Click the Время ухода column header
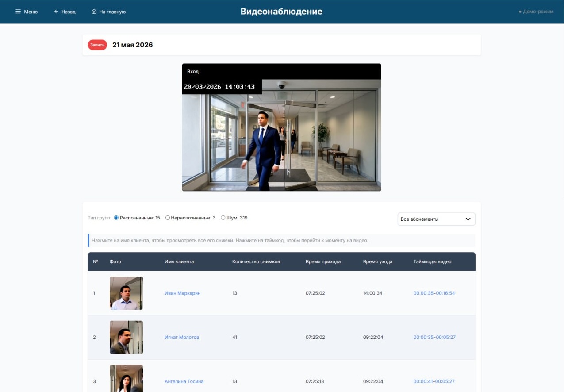This screenshot has width=564, height=392. (x=378, y=261)
